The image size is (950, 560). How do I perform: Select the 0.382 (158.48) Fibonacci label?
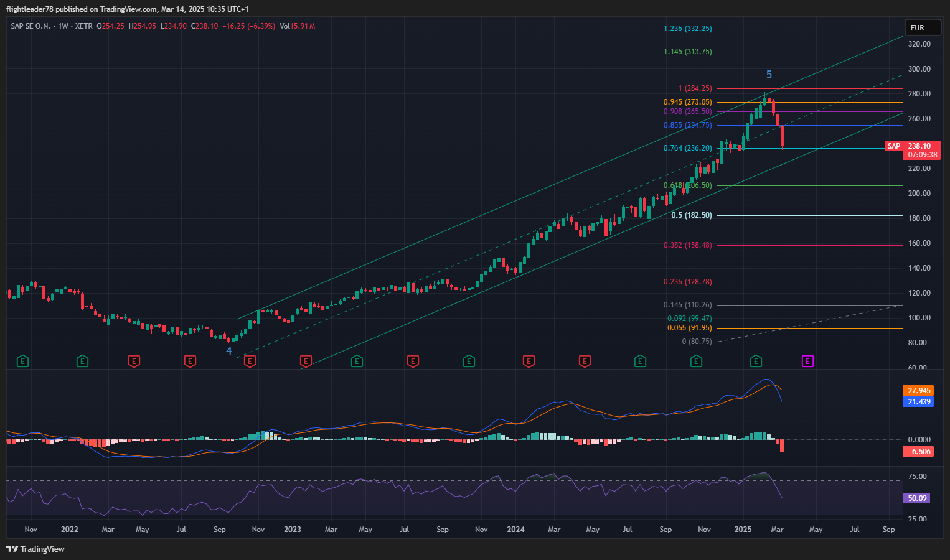(x=688, y=245)
